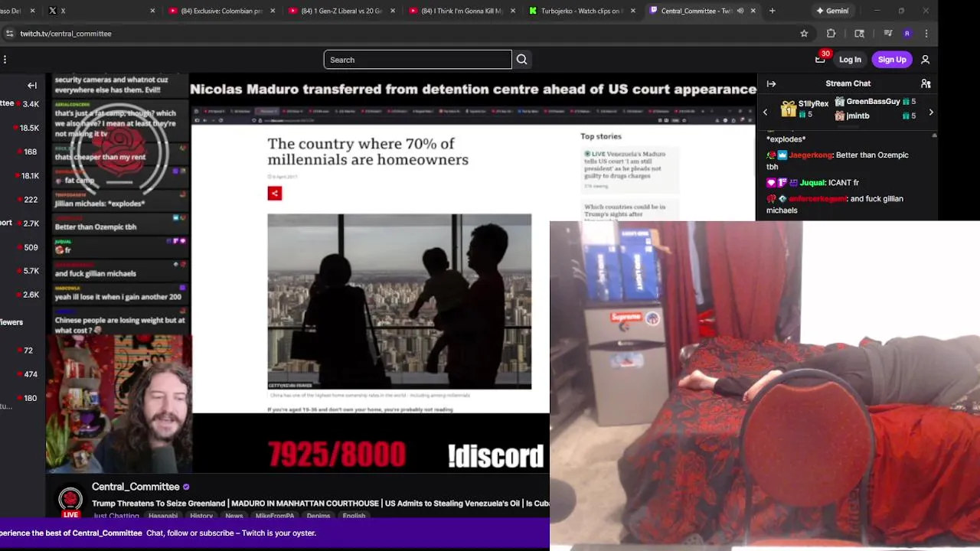Select the Hasanabi tag
The width and height of the screenshot is (980, 551).
point(164,516)
